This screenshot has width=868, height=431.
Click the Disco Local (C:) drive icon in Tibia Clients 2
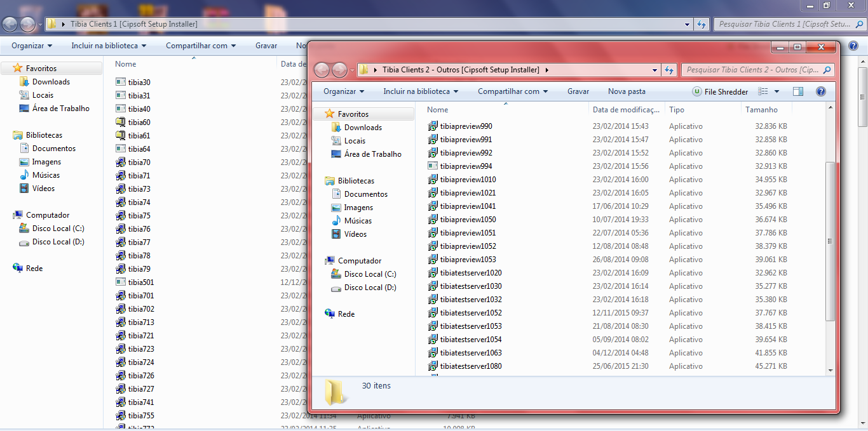coord(336,274)
